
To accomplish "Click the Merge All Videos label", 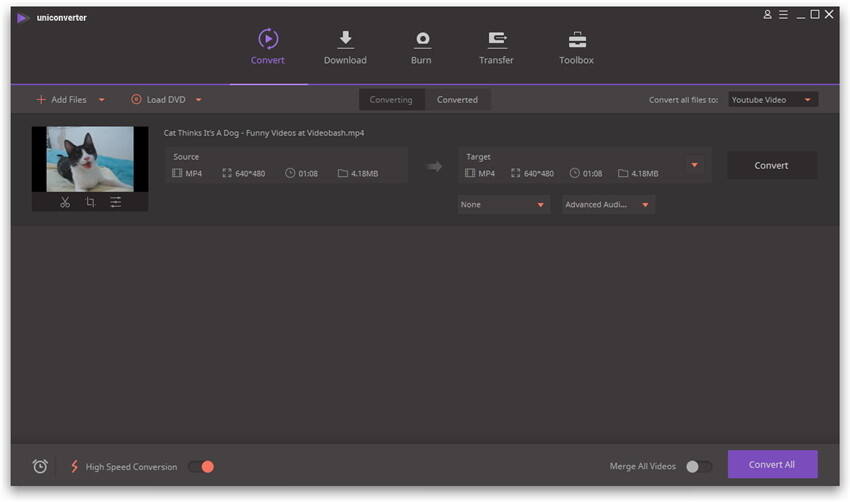I will (642, 466).
